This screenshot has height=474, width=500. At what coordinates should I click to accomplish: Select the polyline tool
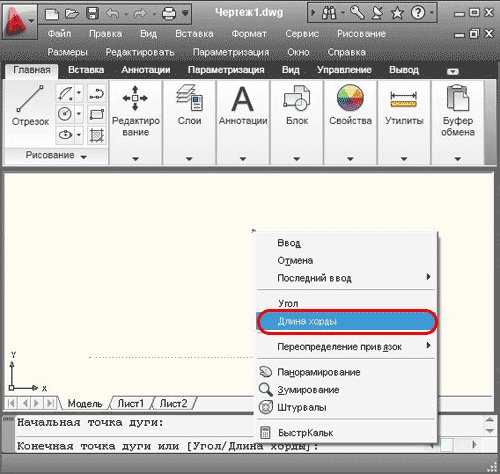tap(97, 94)
